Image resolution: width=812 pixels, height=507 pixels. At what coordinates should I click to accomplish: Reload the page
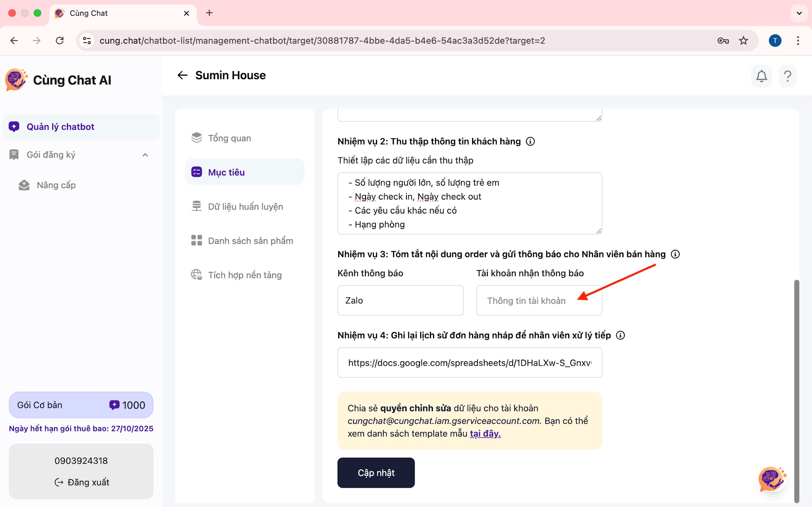pos(60,41)
